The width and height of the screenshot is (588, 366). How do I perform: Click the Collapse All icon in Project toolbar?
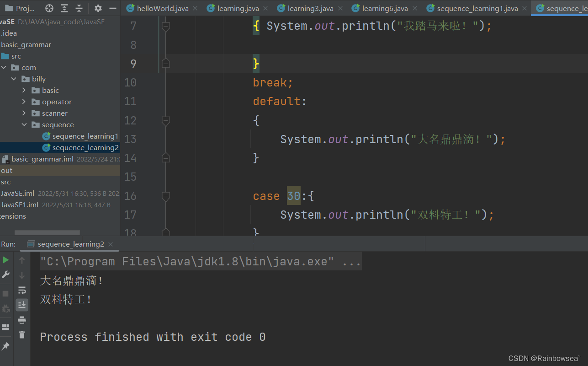click(x=79, y=8)
